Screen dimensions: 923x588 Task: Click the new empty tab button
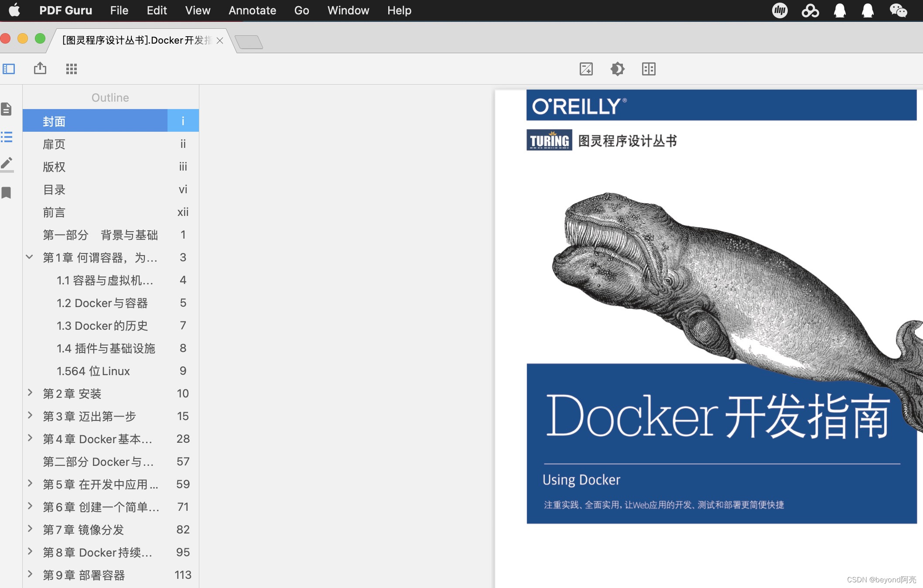(249, 42)
